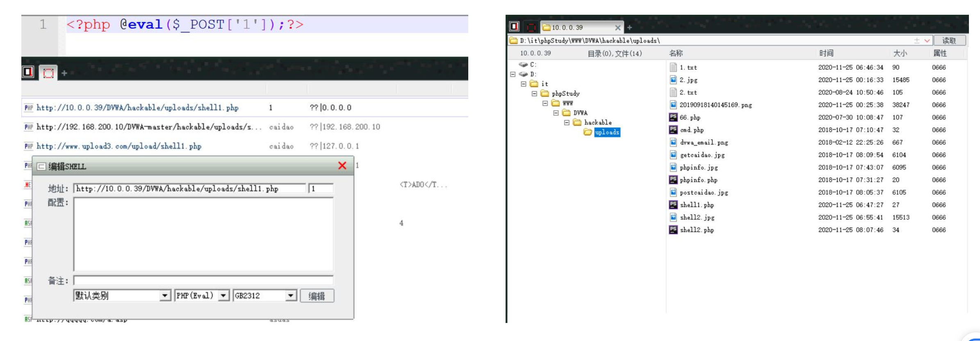Click the shell2.php file icon

673,230
